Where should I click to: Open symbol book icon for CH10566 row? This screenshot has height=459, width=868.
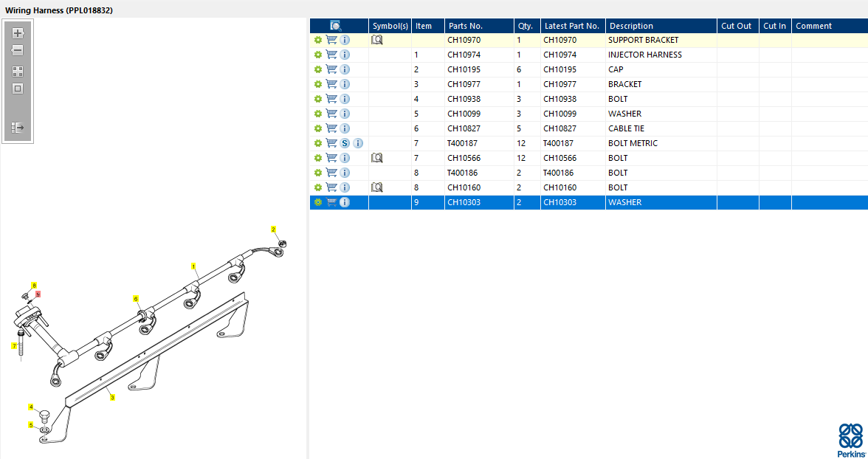377,158
